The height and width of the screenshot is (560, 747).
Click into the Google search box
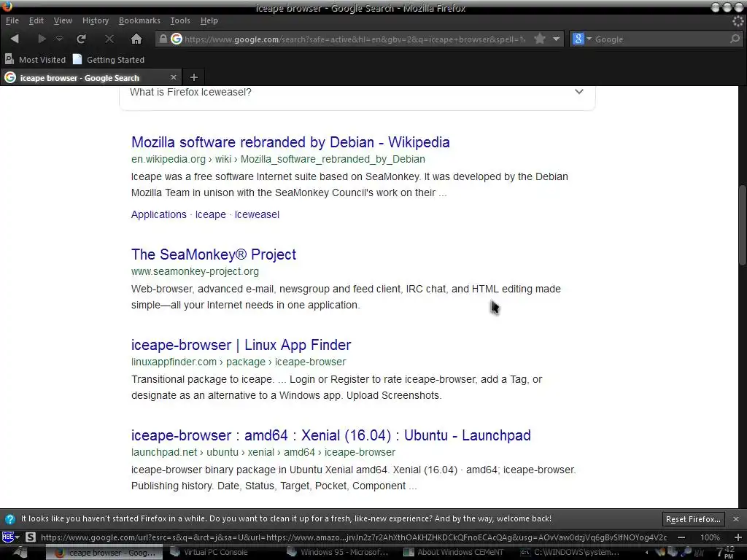pos(661,39)
